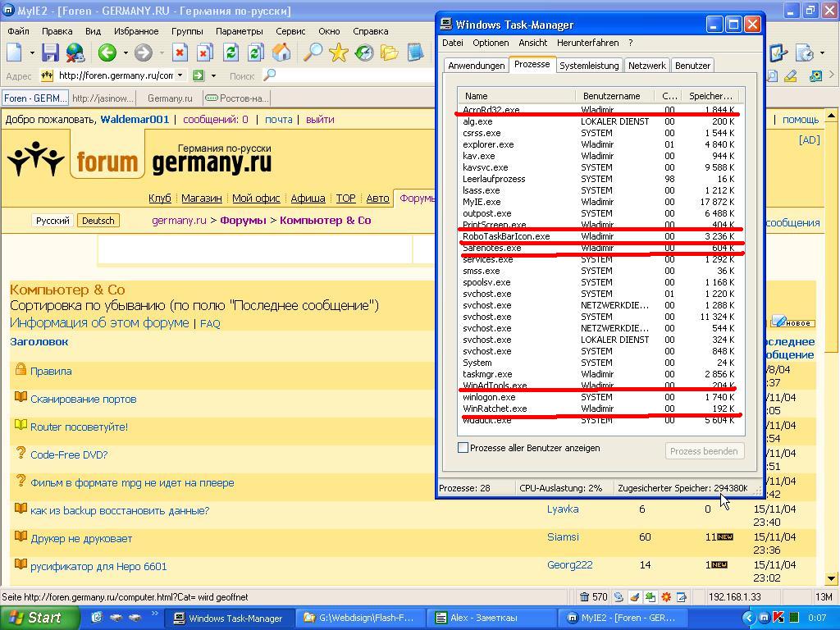Click the MyIE2 tray icon
840x630 pixels.
pyautogui.click(x=765, y=618)
